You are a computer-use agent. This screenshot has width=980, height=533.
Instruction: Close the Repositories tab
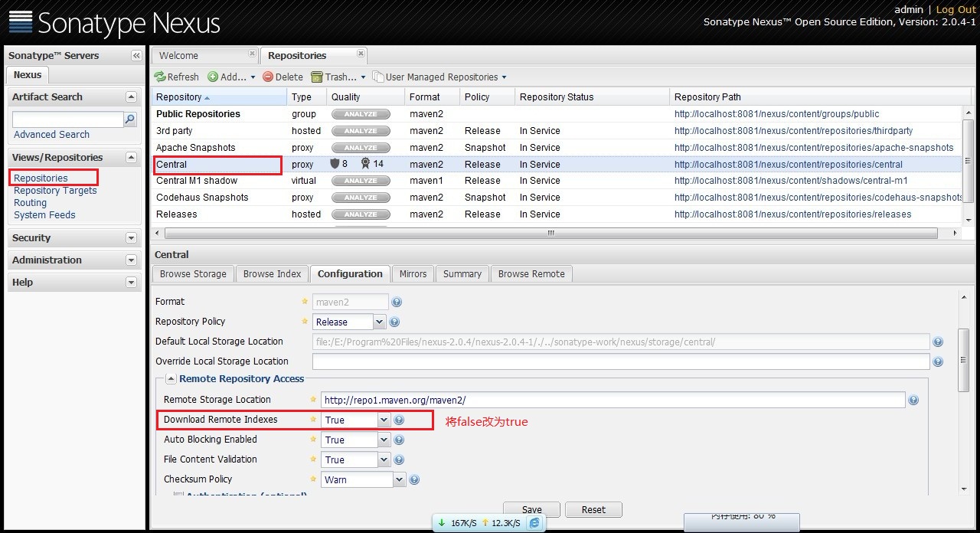tap(361, 54)
